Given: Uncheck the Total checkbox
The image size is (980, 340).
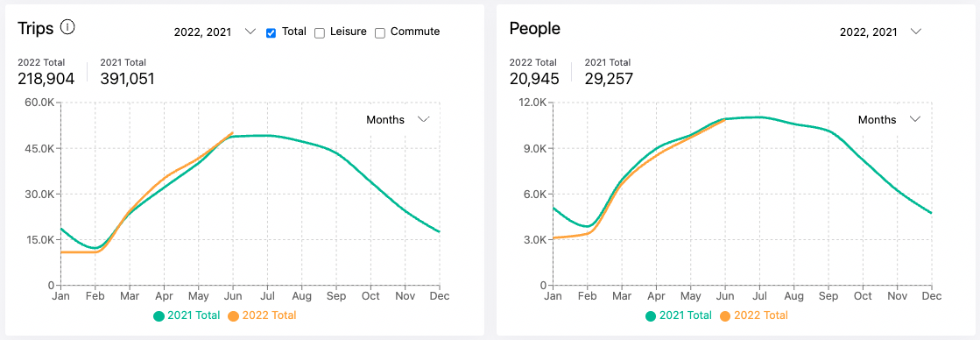Looking at the screenshot, I should (271, 32).
